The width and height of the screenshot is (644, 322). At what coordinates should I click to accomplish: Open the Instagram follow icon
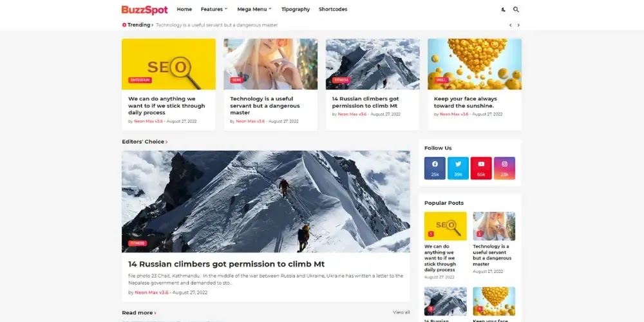(x=504, y=168)
